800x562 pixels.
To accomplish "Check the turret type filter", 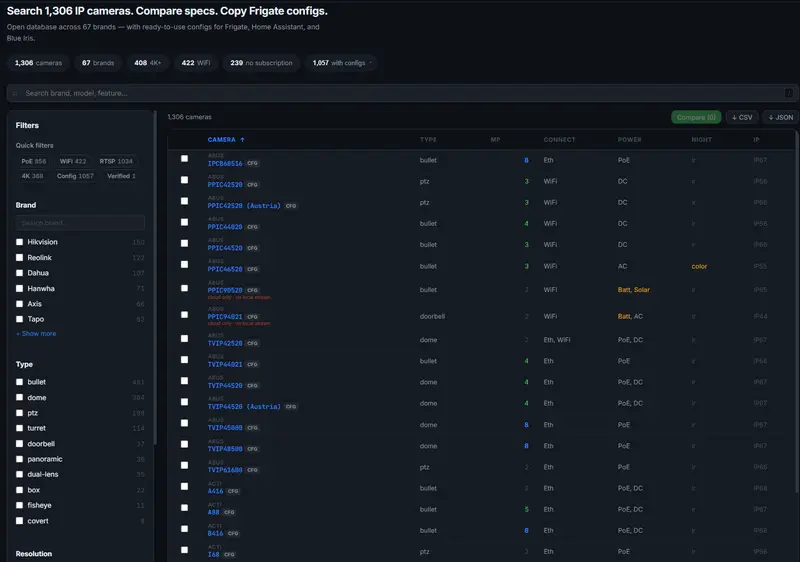I will click(19, 428).
